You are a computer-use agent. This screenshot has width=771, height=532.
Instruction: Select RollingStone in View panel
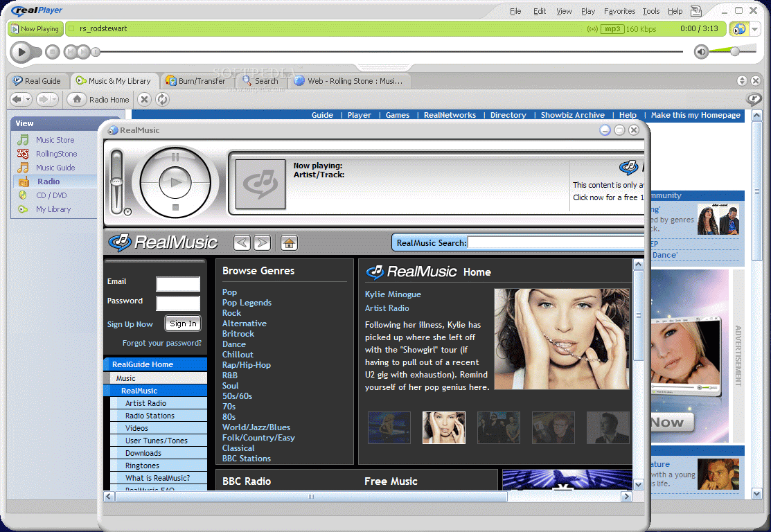coord(56,154)
